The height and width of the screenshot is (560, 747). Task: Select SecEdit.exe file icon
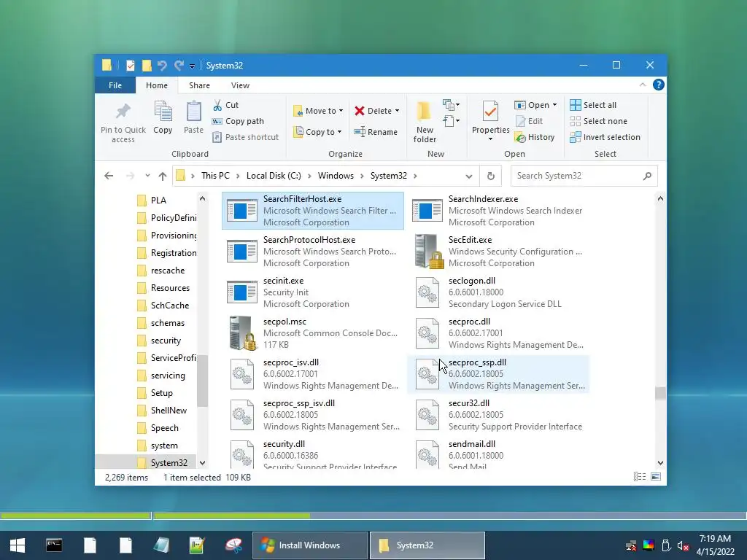[427, 252]
